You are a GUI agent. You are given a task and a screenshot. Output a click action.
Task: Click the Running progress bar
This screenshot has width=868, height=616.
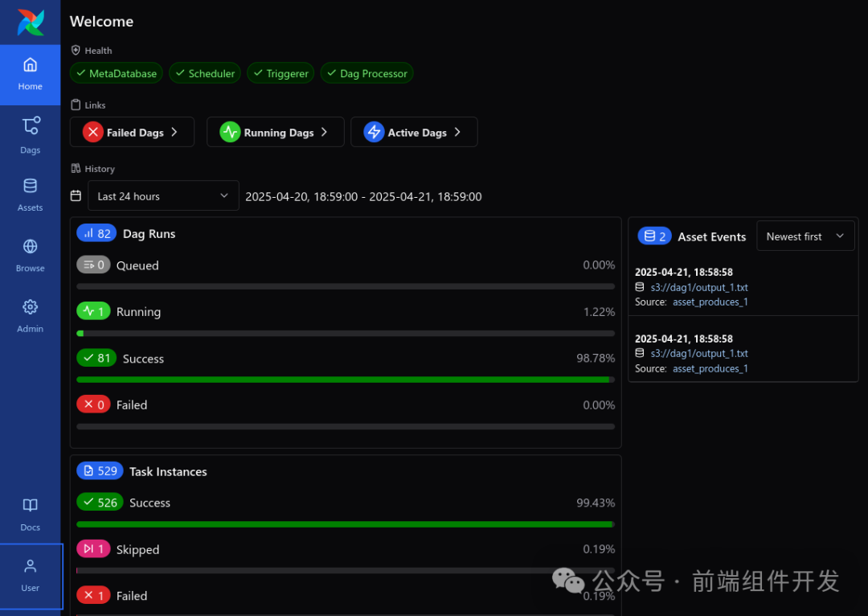[x=346, y=334]
